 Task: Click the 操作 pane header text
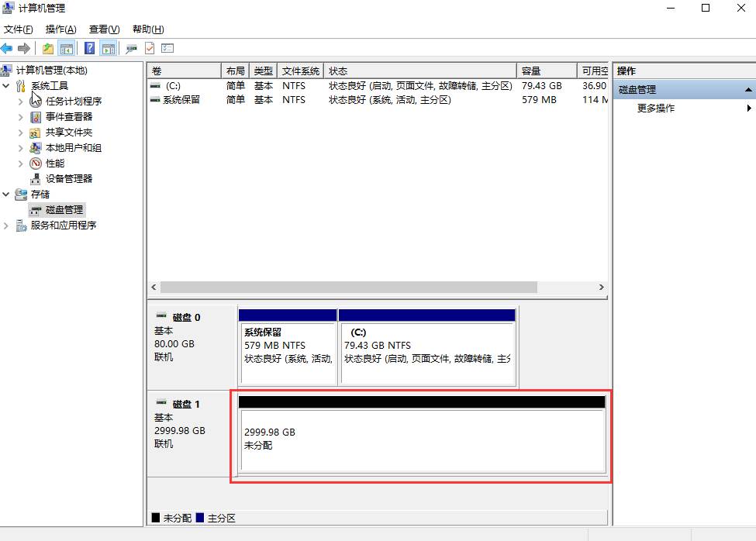(x=627, y=71)
